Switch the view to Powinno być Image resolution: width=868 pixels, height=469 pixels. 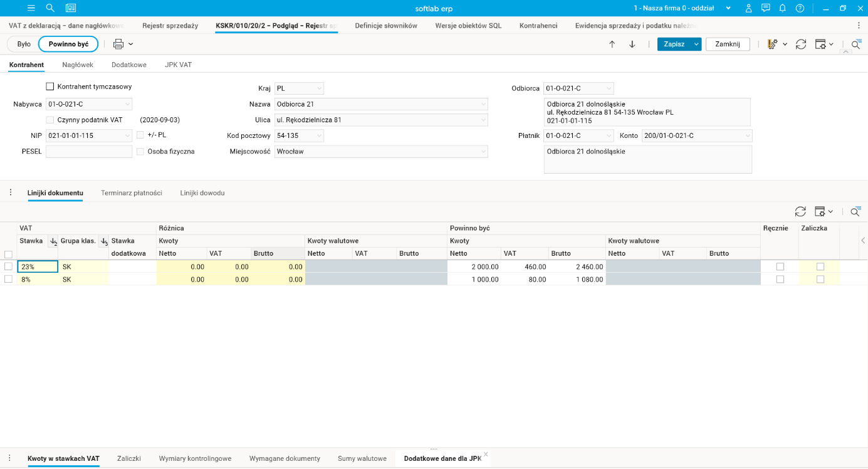point(68,44)
